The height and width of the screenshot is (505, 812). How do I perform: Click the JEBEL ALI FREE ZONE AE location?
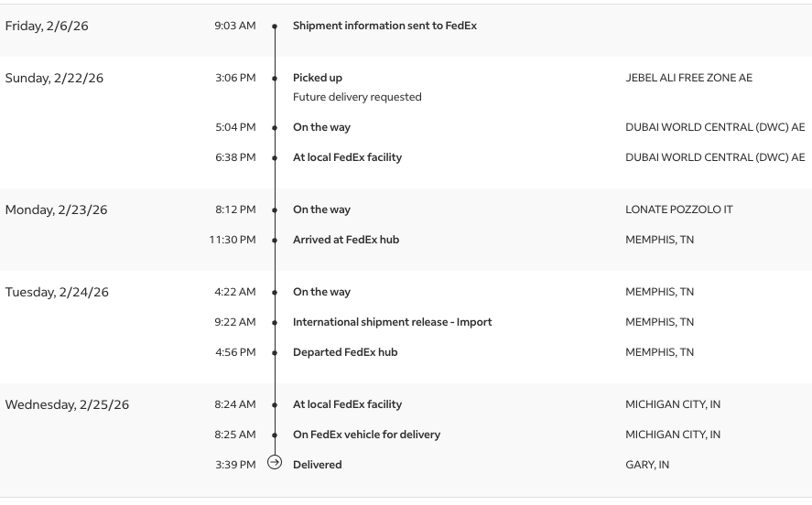tap(688, 78)
